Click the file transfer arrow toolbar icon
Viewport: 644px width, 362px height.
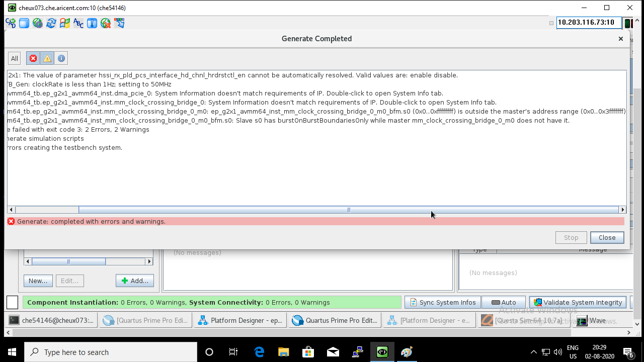tap(119, 23)
